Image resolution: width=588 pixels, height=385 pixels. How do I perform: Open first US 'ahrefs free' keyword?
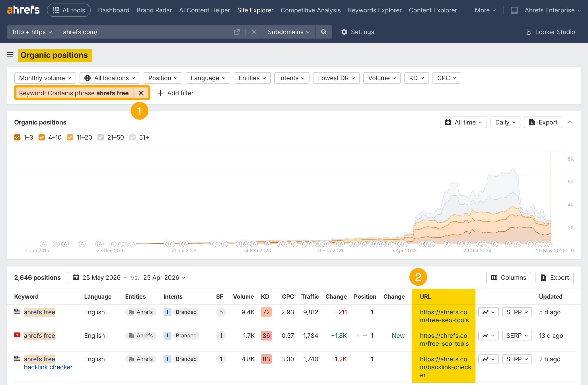[x=39, y=312]
